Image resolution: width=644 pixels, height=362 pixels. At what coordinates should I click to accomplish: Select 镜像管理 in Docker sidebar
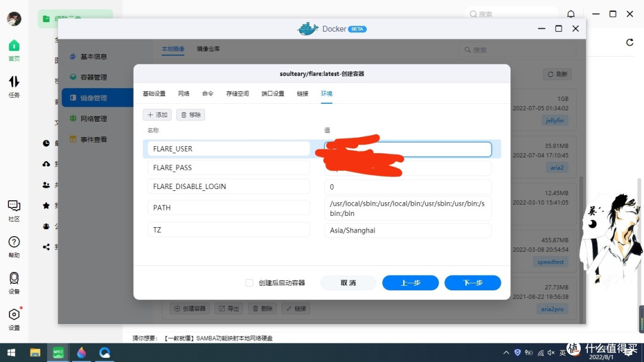point(98,98)
